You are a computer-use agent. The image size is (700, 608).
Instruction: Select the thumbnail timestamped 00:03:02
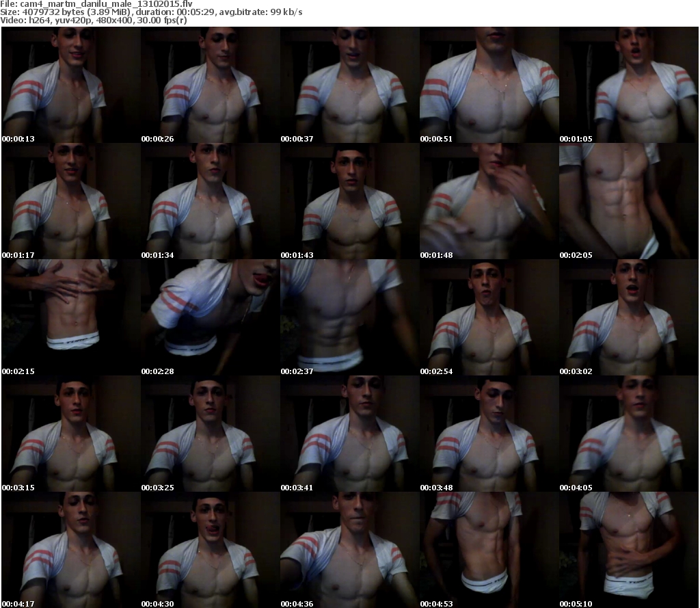(629, 317)
